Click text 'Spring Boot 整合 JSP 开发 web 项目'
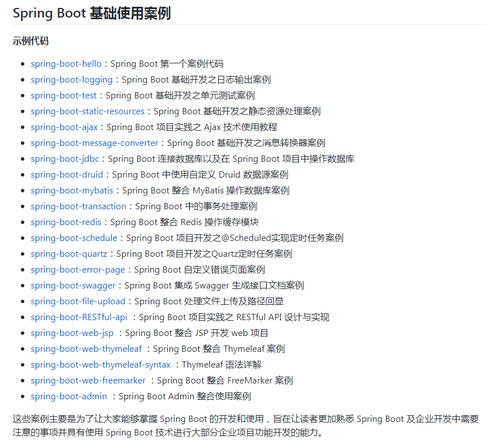 coord(197,333)
